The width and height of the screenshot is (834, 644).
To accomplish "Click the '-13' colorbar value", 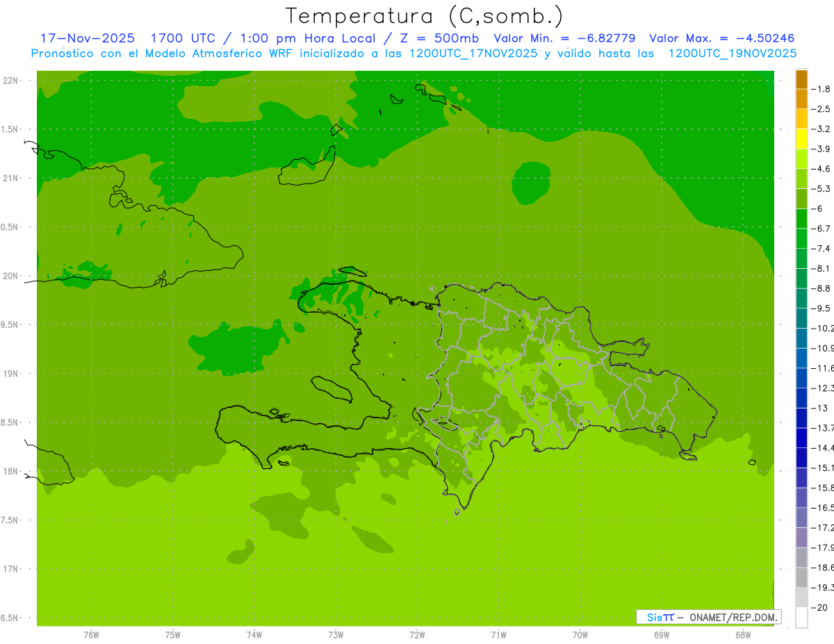I will [818, 408].
